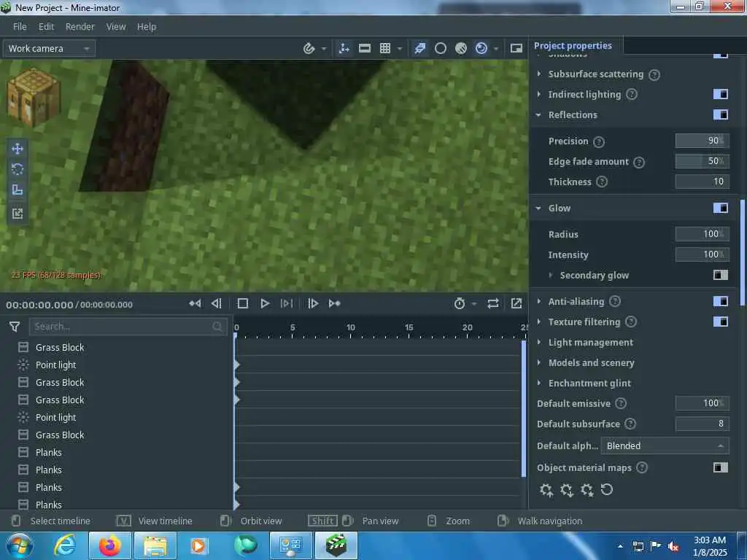Toggle the Indirect lighting switch
Screen dimensions: 747x560
[720, 94]
